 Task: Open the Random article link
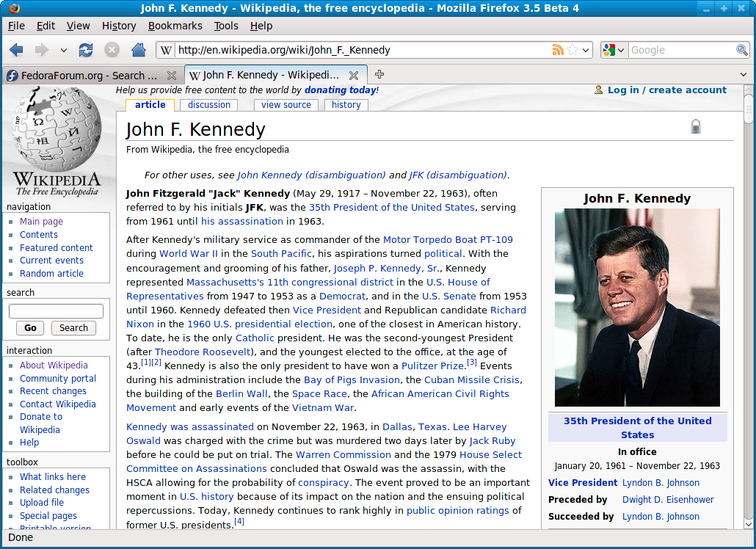pyautogui.click(x=51, y=273)
